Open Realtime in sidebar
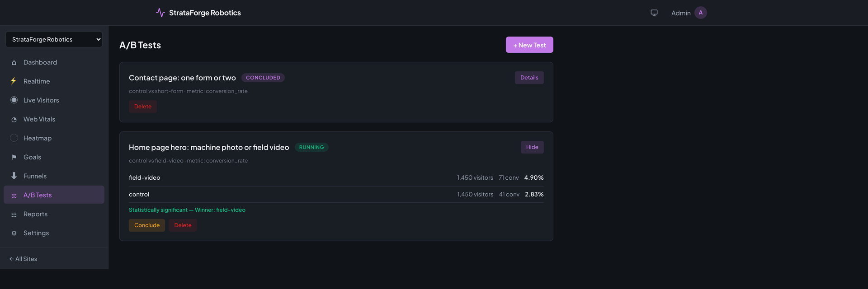The image size is (868, 289). [x=54, y=81]
